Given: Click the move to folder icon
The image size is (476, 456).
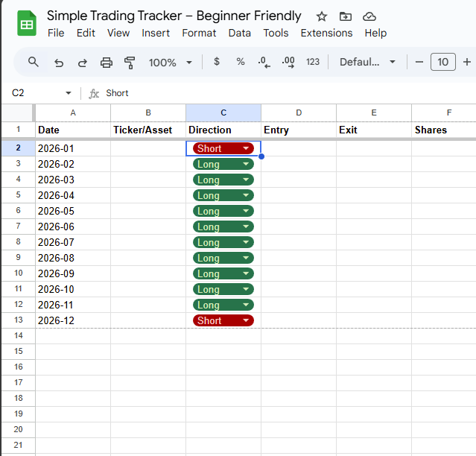Looking at the screenshot, I should [x=346, y=16].
